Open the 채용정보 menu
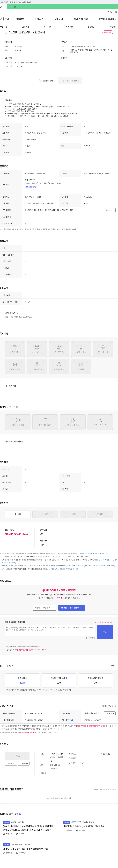The image size is (118, 868). pyautogui.click(x=20, y=19)
